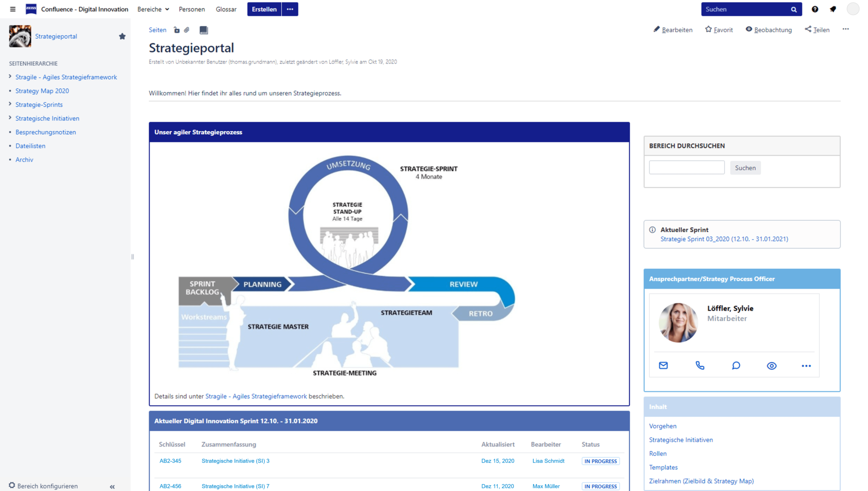Image resolution: width=868 pixels, height=491 pixels.
Task: Star the Strategieportal space in the sidebar
Action: 122,36
